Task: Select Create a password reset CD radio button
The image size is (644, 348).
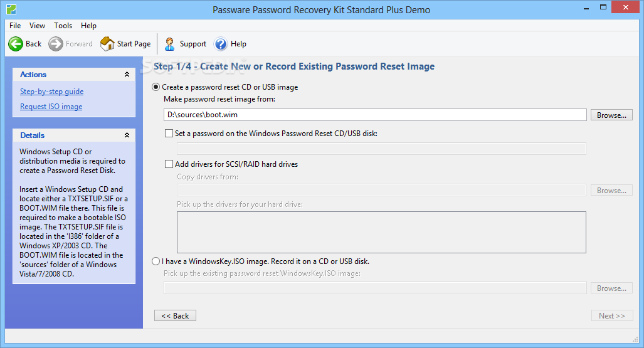Action: pyautogui.click(x=156, y=87)
